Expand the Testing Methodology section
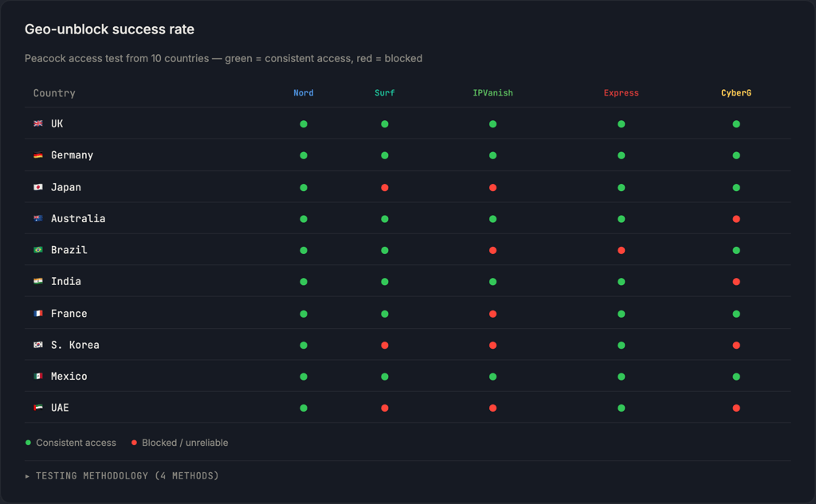 (x=122, y=475)
